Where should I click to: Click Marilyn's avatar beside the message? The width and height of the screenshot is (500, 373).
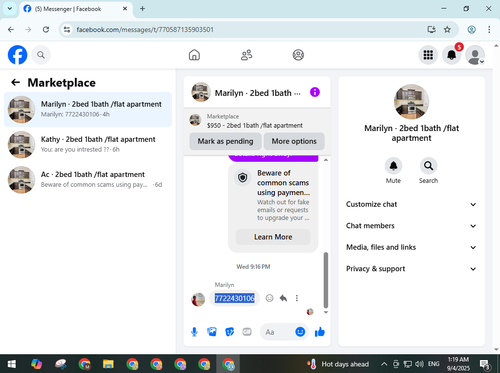click(x=198, y=299)
